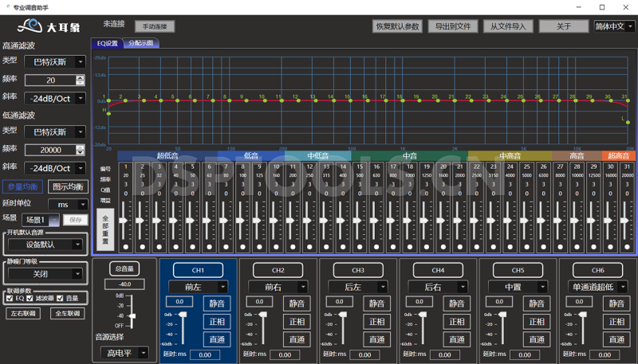Uncheck the 音量 link checkbox
Screen dimensions: 638x364
click(x=60, y=298)
